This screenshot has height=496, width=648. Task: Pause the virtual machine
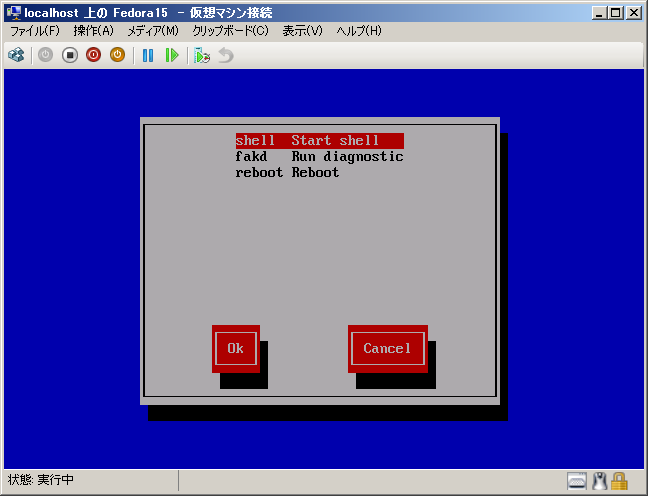(x=148, y=55)
